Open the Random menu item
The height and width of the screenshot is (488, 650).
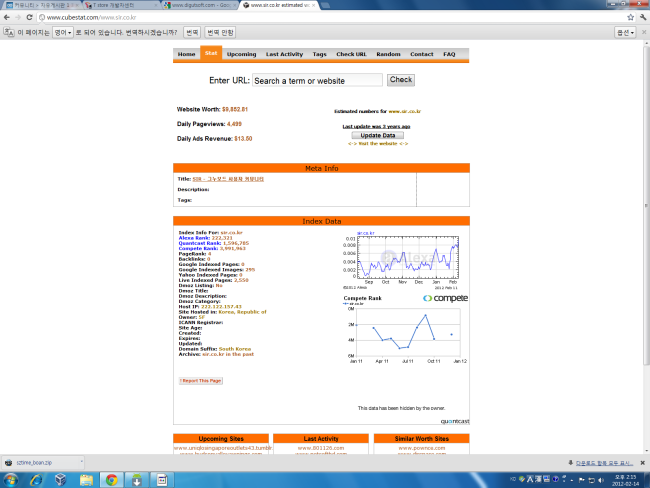(388, 54)
